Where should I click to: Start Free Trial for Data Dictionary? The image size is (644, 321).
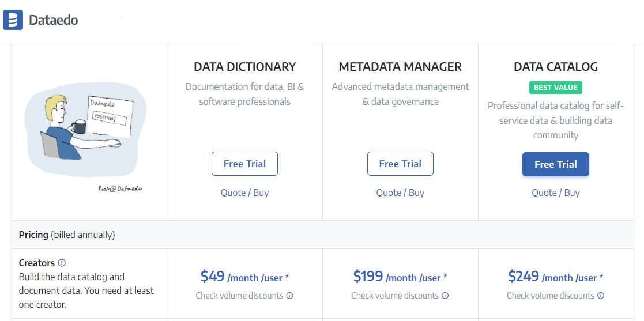pyautogui.click(x=245, y=164)
